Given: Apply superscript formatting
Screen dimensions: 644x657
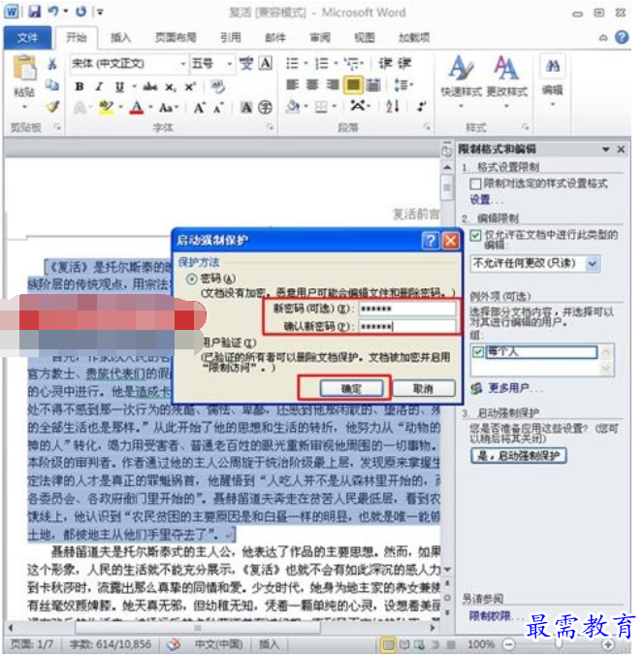Looking at the screenshot, I should pos(190,86).
